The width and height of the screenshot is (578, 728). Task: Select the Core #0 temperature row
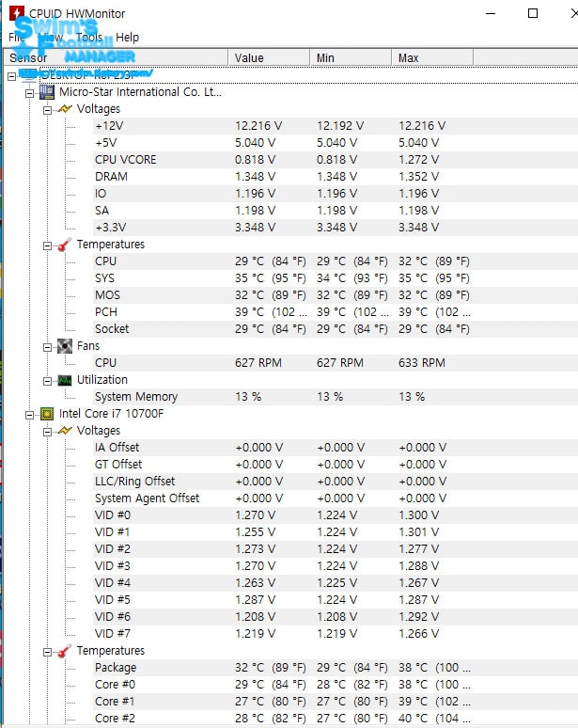click(335, 685)
